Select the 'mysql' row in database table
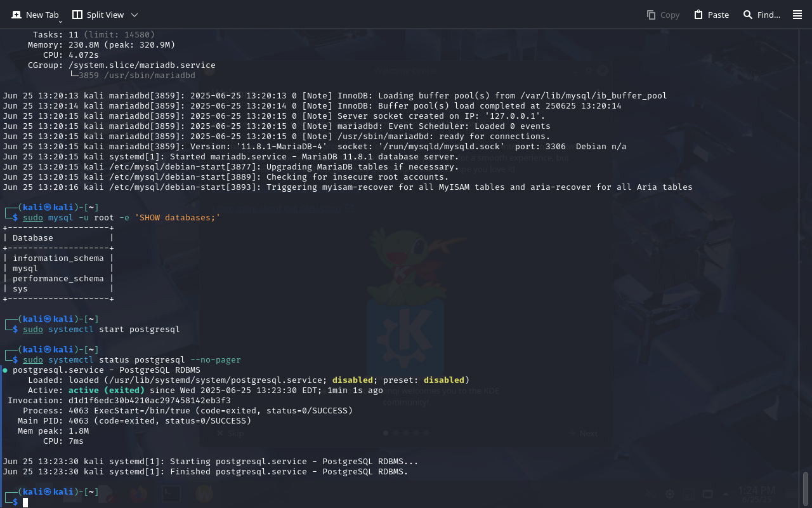The height and width of the screenshot is (508, 812). [x=58, y=269]
